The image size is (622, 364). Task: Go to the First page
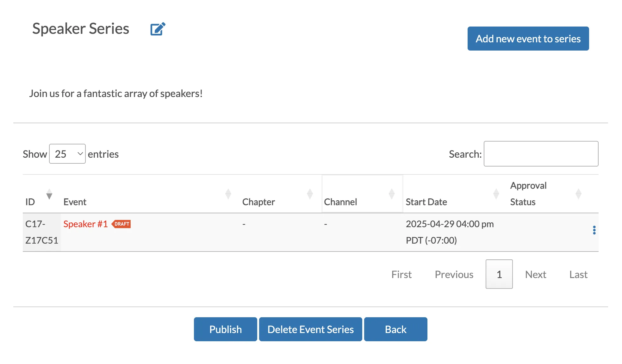pyautogui.click(x=401, y=274)
